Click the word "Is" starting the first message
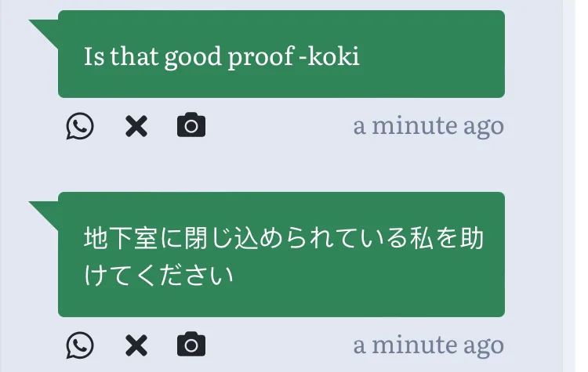 (x=94, y=56)
